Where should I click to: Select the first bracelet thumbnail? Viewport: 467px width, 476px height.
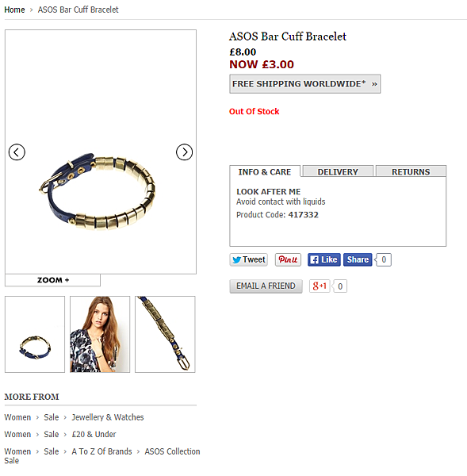click(x=35, y=334)
